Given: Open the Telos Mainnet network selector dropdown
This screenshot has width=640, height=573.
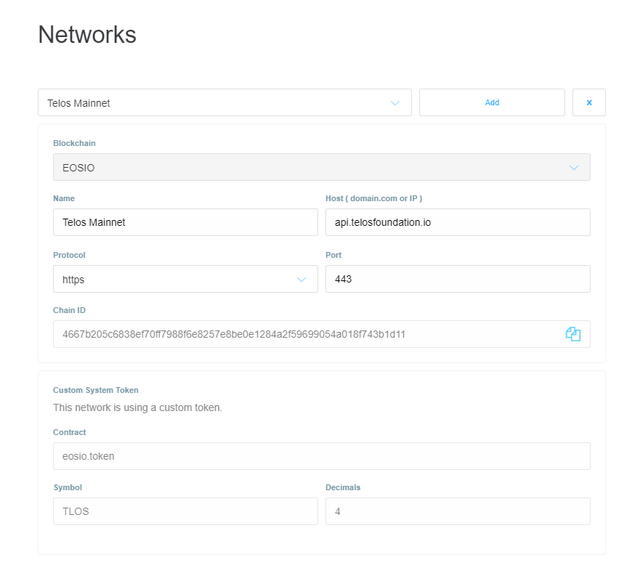Looking at the screenshot, I should pos(225,102).
